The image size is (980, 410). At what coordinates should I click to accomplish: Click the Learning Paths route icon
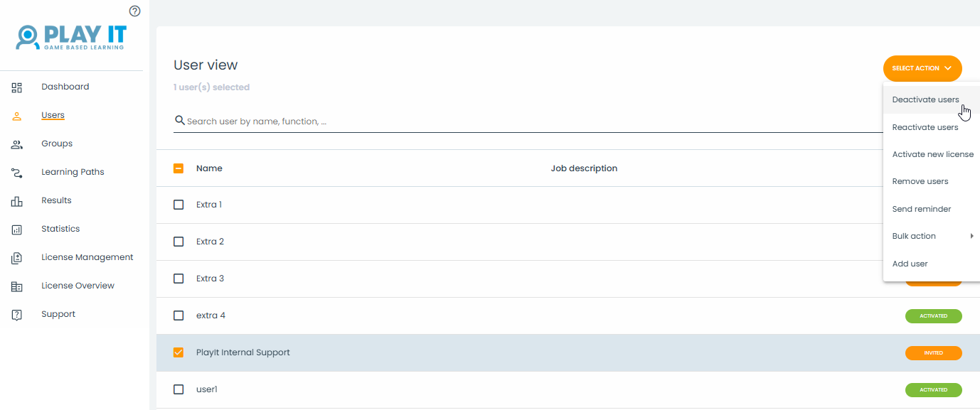[x=17, y=173]
